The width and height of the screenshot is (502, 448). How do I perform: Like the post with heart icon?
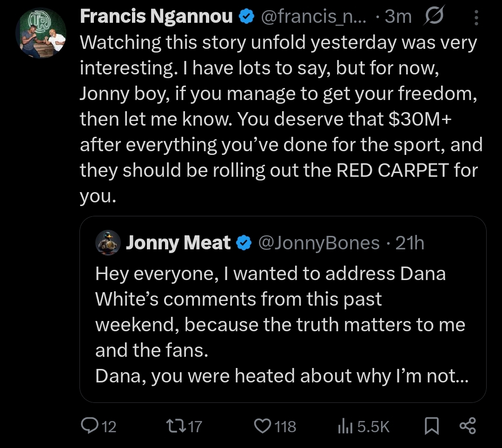(264, 426)
